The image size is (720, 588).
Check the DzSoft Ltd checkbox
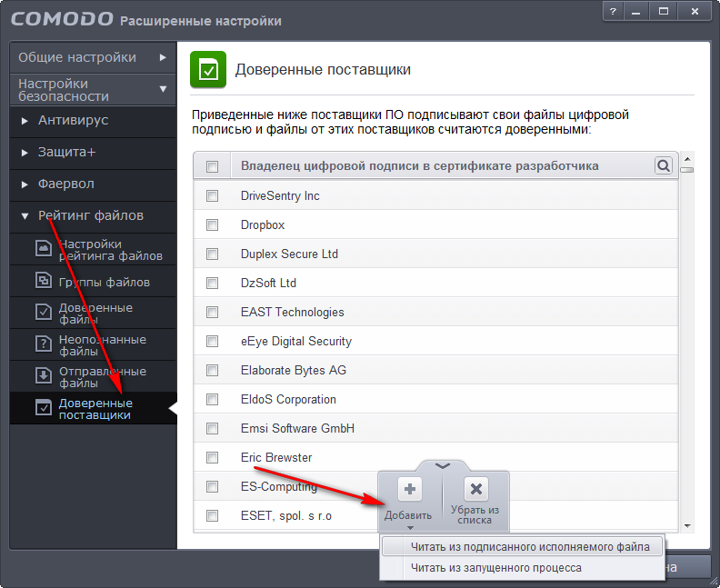[212, 284]
